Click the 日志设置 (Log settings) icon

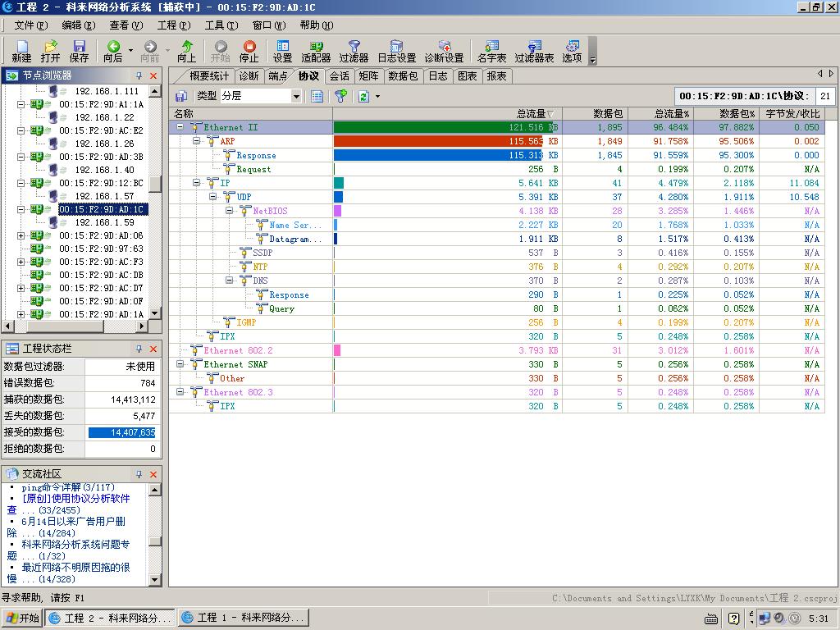396,51
